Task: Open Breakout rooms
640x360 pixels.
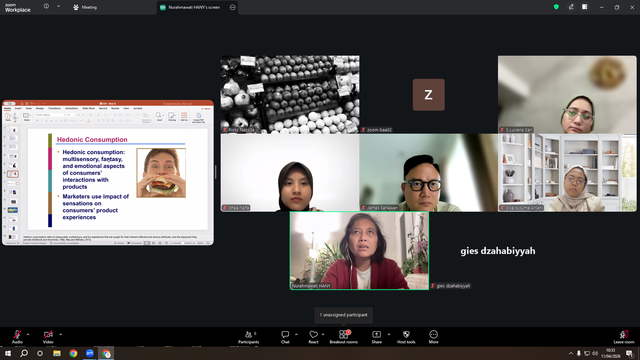Action: 343,337
